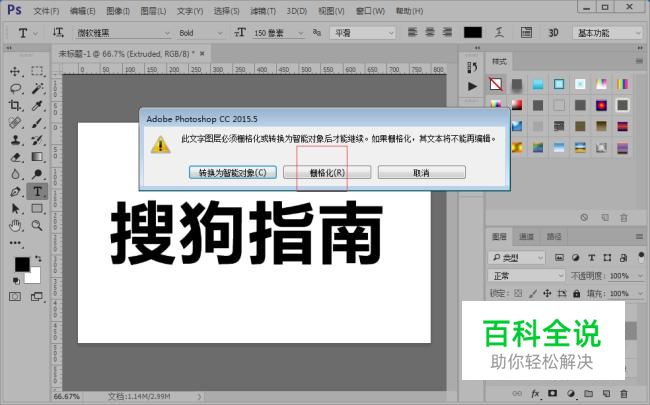Click the foreground color swatch
The image size is (650, 405).
[22, 264]
